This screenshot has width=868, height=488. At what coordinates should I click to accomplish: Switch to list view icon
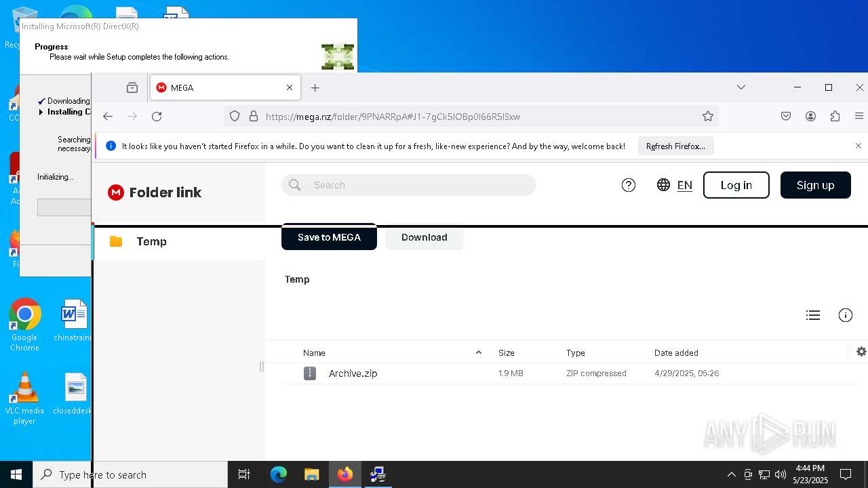pyautogui.click(x=813, y=315)
